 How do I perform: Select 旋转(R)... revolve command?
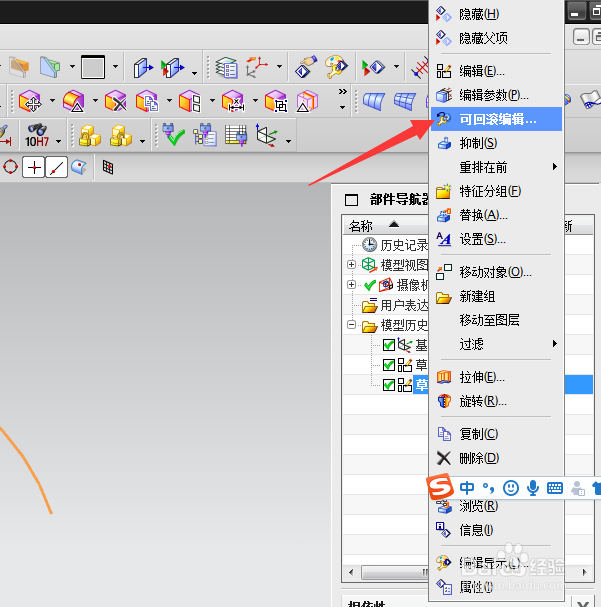coord(496,401)
